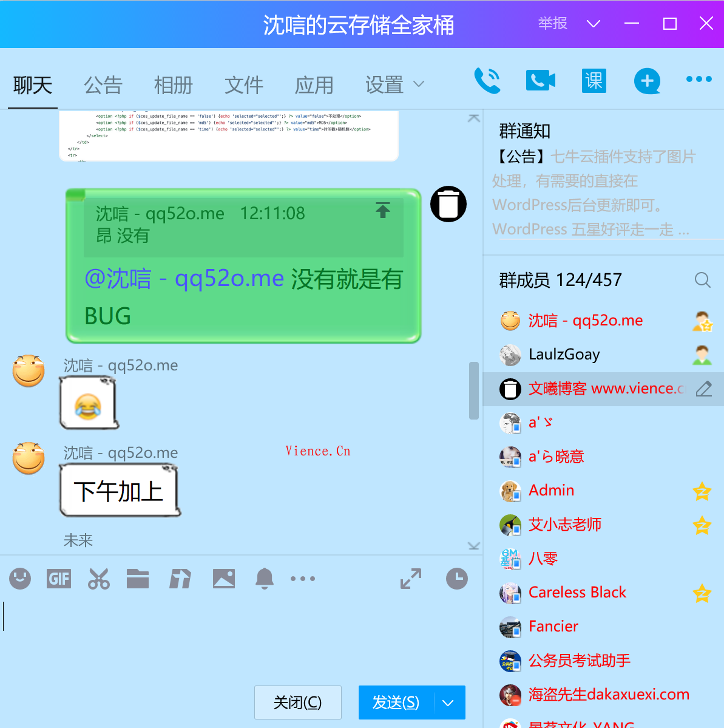
Task: Search group members with the magnifier
Action: coord(702,280)
